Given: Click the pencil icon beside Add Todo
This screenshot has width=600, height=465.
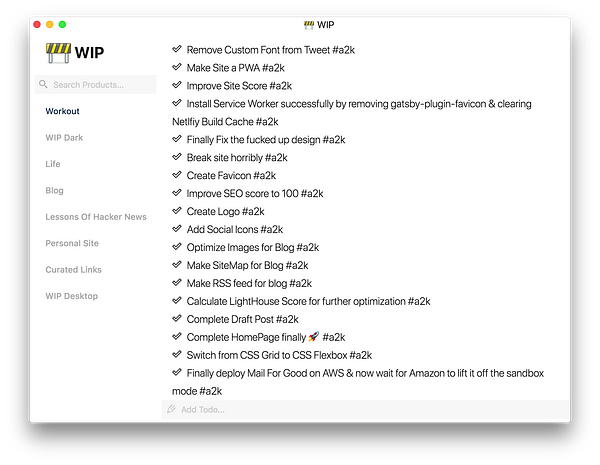Looking at the screenshot, I should point(172,409).
